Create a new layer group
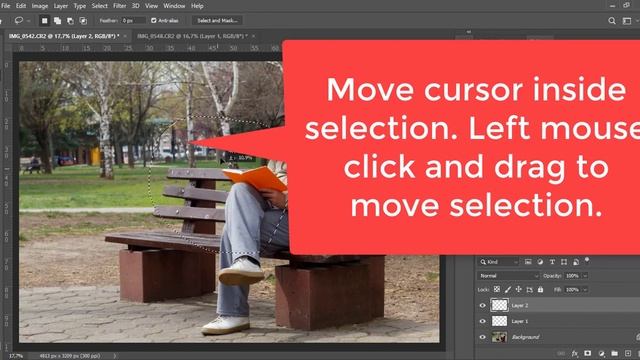 (x=614, y=353)
